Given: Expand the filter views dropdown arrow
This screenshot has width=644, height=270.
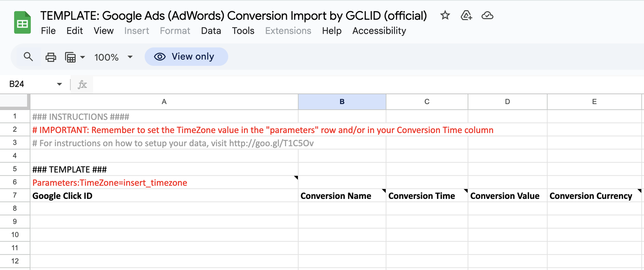Looking at the screenshot, I should (x=83, y=57).
